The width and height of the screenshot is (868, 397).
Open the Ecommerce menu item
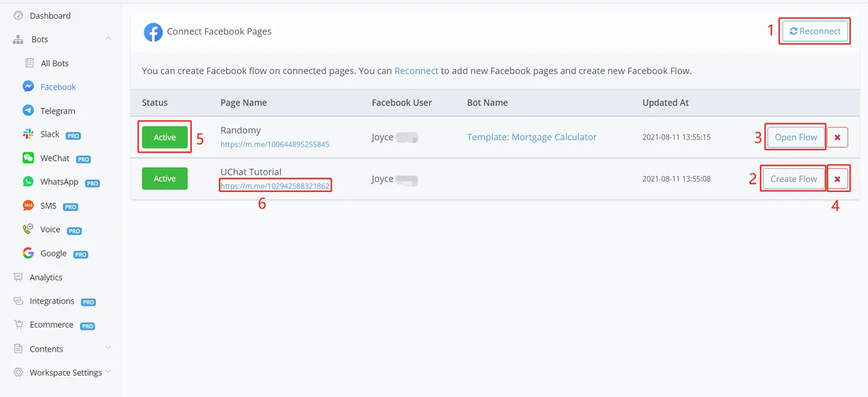[x=51, y=324]
